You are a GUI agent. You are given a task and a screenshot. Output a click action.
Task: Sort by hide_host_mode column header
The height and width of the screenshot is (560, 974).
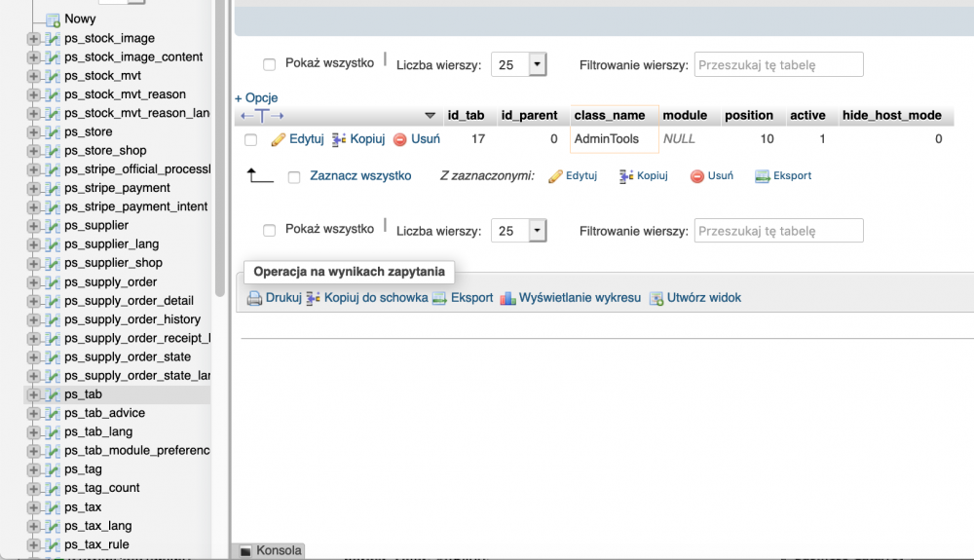pos(892,116)
